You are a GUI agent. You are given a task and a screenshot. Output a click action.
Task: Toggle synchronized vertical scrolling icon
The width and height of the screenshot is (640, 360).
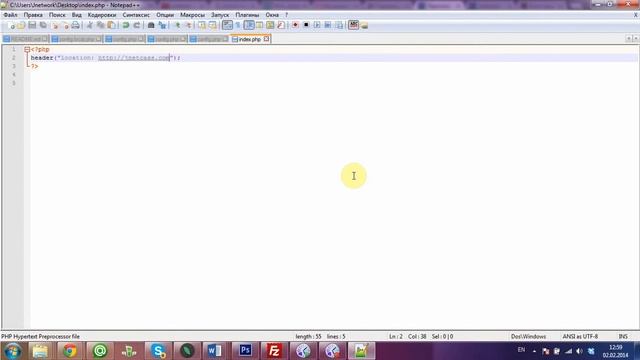[x=202, y=25]
